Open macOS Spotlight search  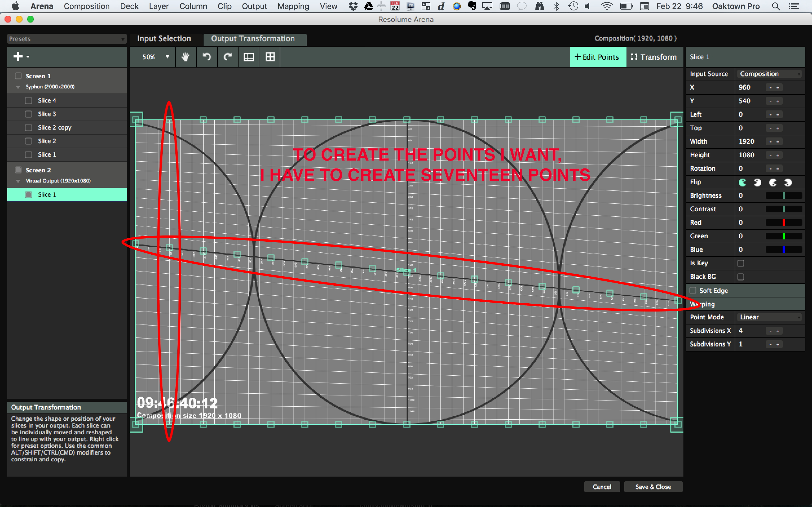776,6
